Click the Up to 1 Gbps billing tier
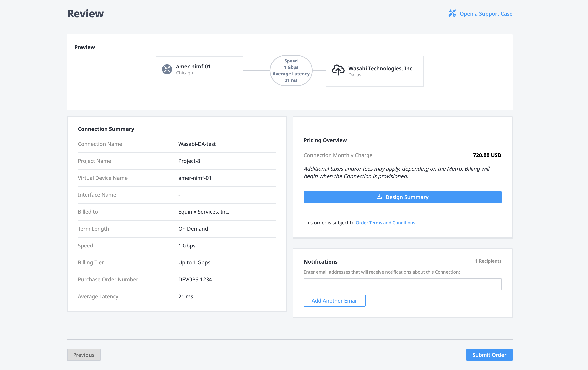 (x=194, y=262)
